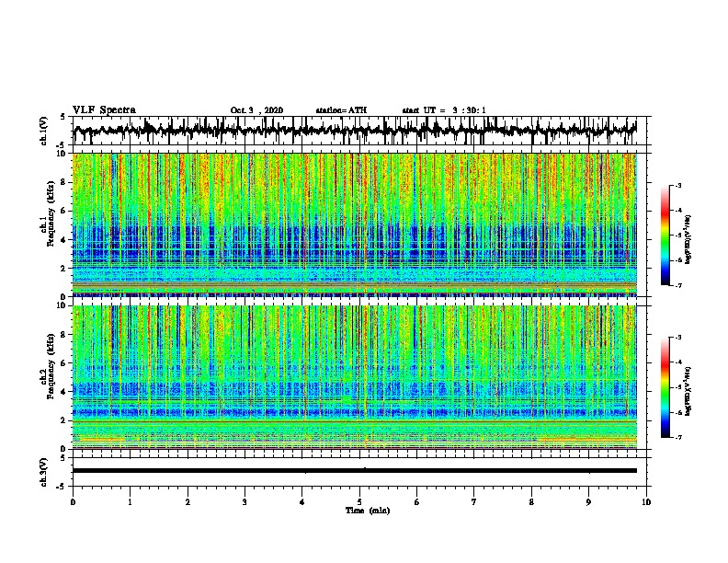The image size is (728, 563).
Task: Click the time axis tick label '0'
Action: (x=73, y=502)
